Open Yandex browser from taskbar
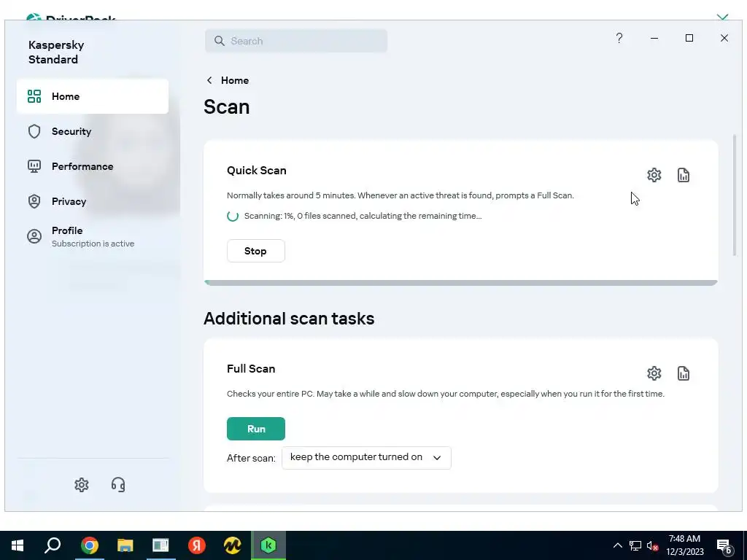The width and height of the screenshot is (747, 560). click(197, 545)
